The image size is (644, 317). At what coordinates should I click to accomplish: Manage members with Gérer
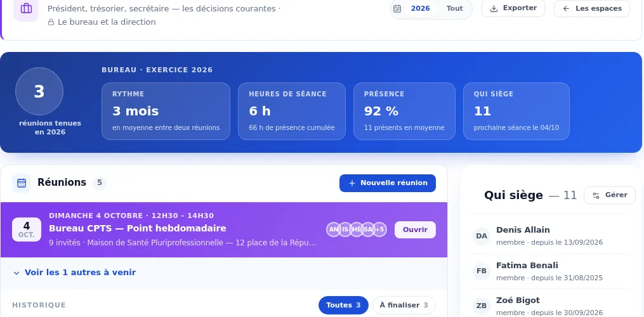610,195
